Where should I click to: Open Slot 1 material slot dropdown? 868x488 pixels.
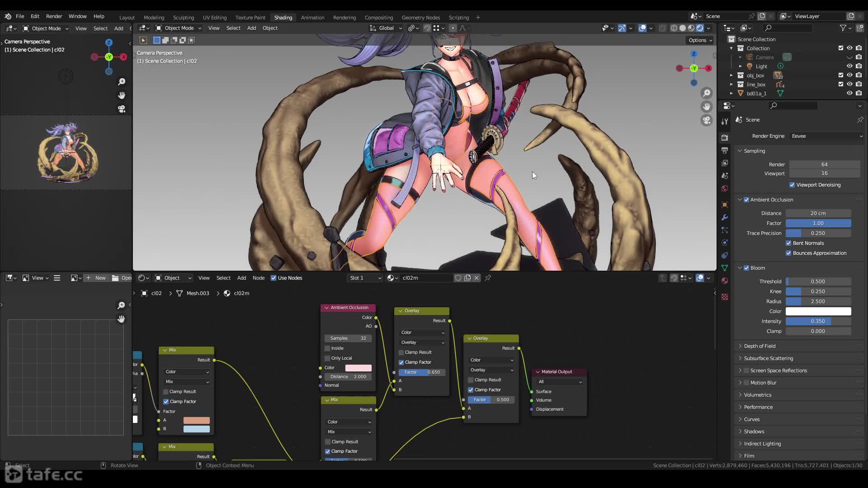[x=365, y=278]
